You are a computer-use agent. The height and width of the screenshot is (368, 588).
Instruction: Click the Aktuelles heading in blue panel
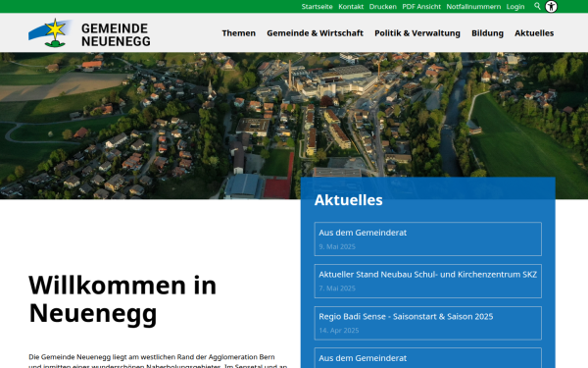(348, 200)
